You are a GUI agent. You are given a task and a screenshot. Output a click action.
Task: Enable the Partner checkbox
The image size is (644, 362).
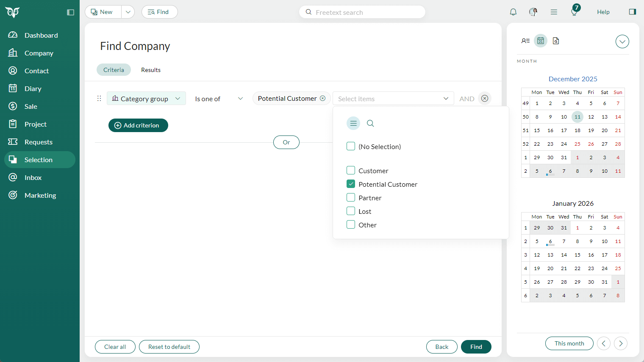[351, 197]
